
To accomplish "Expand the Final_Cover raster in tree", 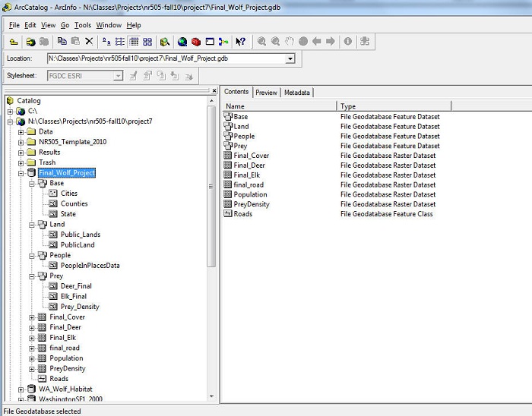I will [x=32, y=317].
